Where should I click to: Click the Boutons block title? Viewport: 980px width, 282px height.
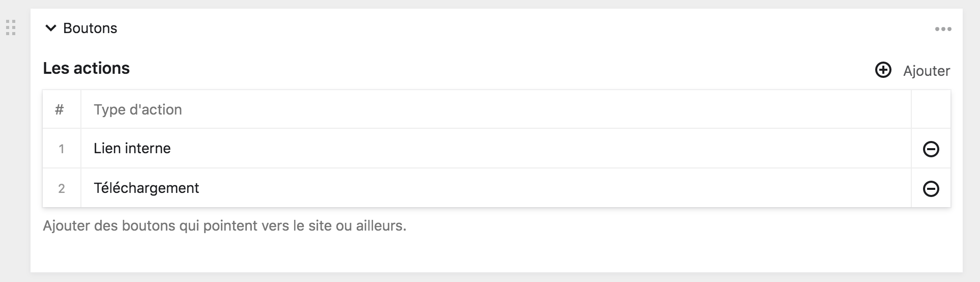point(90,29)
